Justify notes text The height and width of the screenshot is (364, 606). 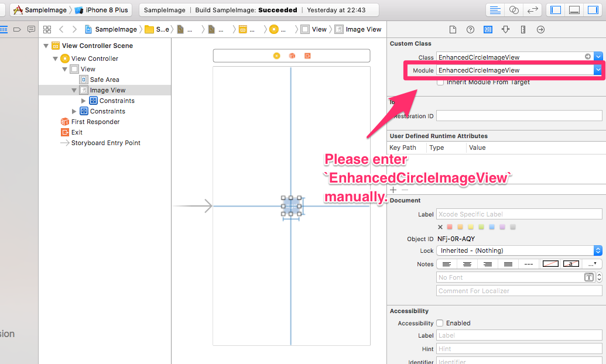pyautogui.click(x=508, y=265)
